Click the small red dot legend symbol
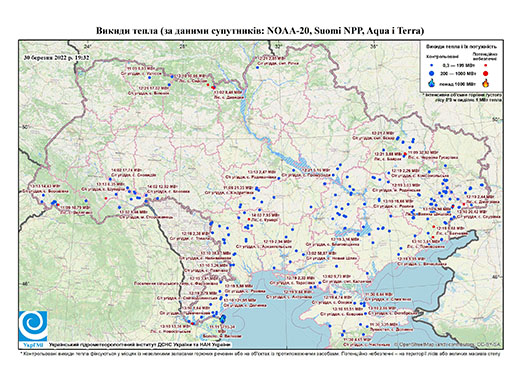Screen dimensions: 520x368 (x=485, y=66)
